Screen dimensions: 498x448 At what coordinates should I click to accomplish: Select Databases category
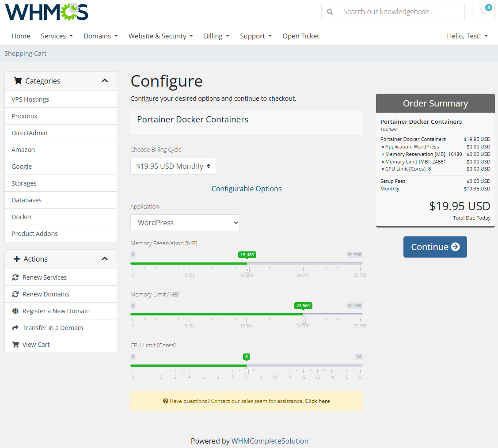(61, 200)
